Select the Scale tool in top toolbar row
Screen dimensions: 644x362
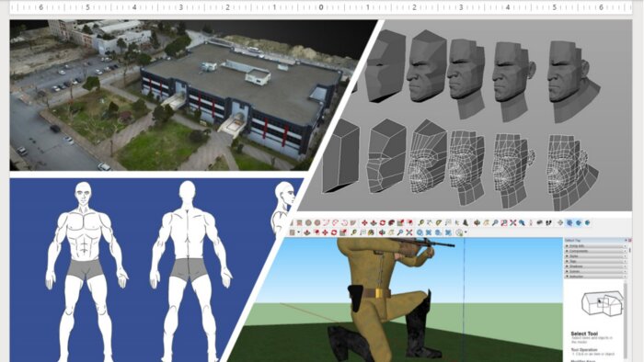[x=400, y=222]
